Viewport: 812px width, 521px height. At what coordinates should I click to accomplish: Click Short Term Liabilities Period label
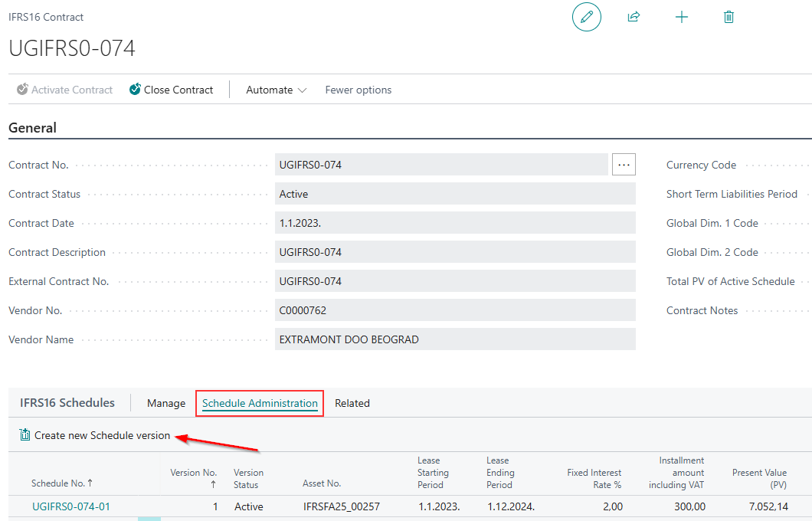tap(732, 194)
